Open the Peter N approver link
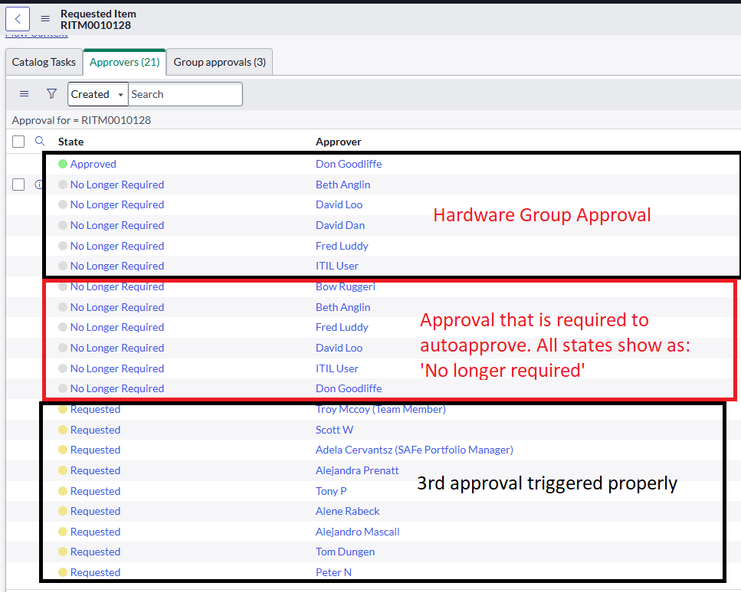Image resolution: width=741 pixels, height=592 pixels. tap(334, 573)
